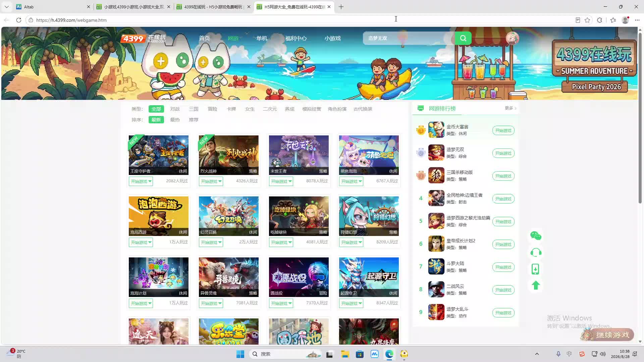Open Windows Start menu

(x=240, y=354)
